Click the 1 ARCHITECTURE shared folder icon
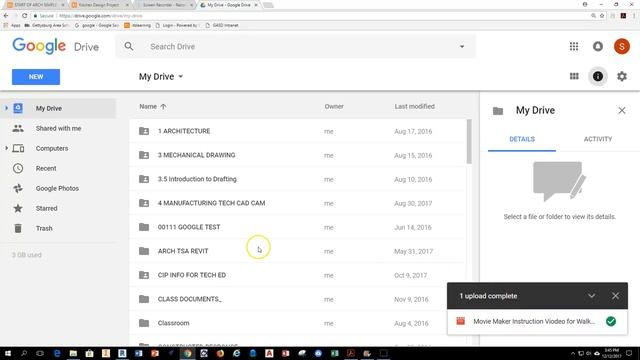Screen dimensions: 640x360 point(144,131)
